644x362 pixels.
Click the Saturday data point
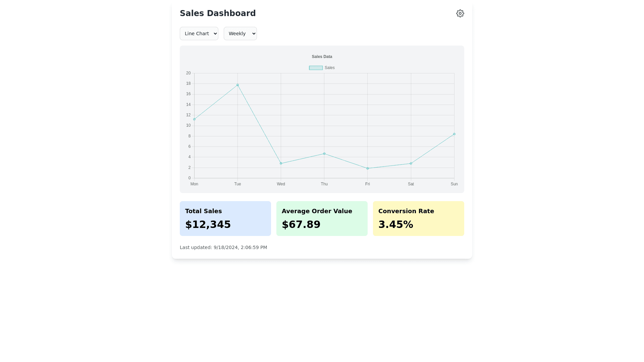(x=411, y=164)
